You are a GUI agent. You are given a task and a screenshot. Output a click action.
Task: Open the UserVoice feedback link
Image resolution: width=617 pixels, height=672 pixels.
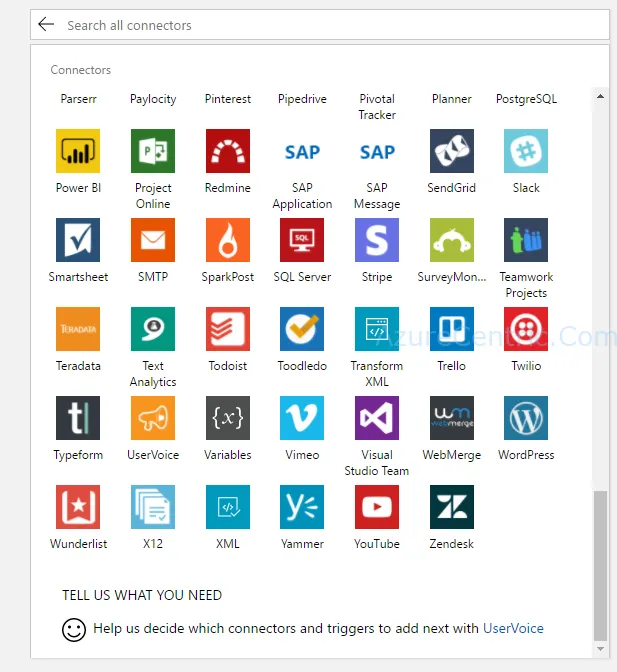[x=513, y=628]
